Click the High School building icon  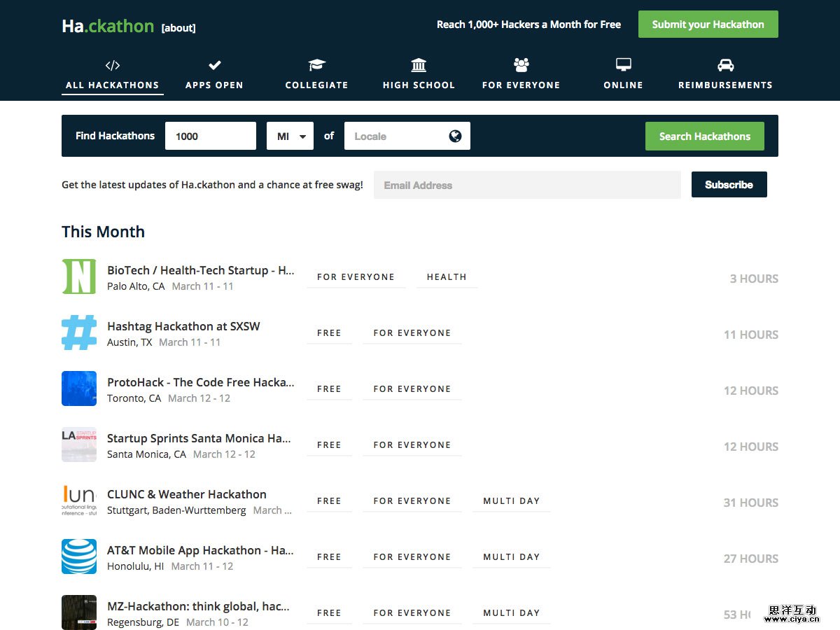tap(419, 65)
